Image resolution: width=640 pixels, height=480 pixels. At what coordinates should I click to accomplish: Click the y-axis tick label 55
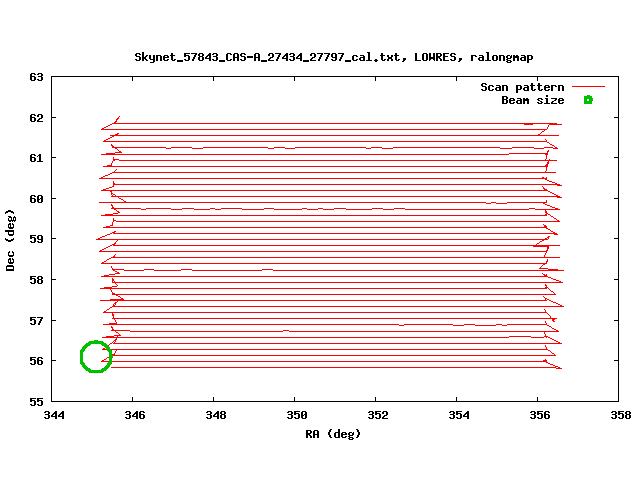pos(36,402)
